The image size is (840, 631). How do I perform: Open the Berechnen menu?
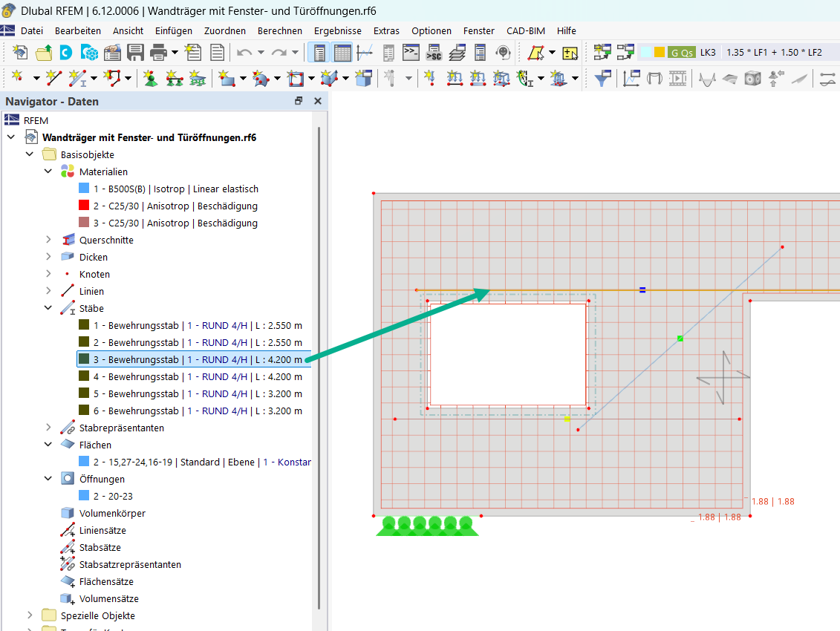tap(279, 30)
